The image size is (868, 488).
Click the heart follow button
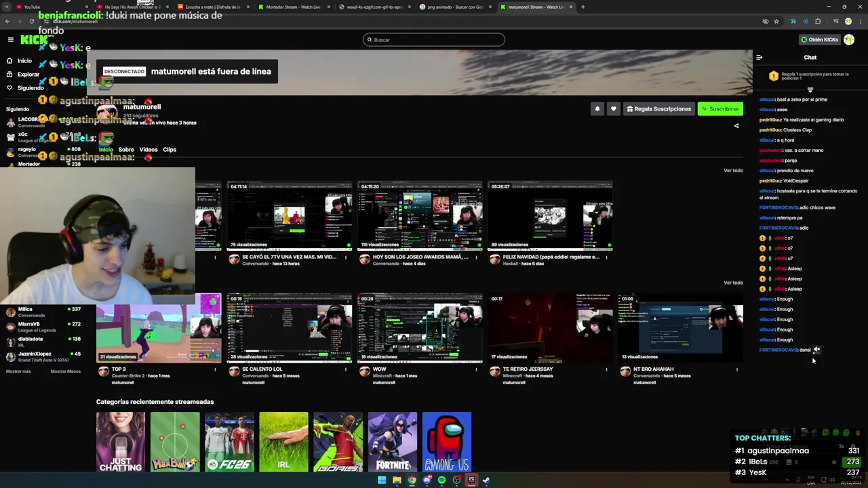(x=614, y=108)
